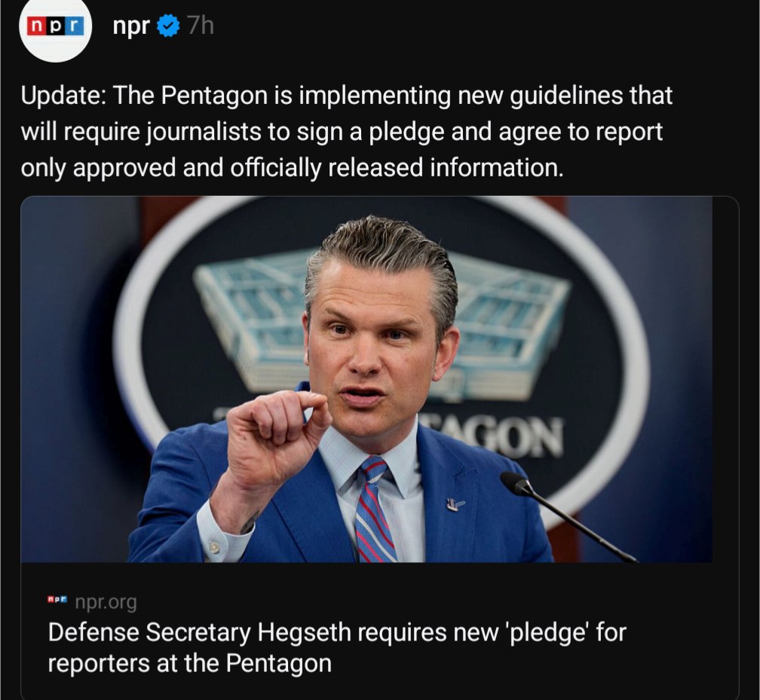This screenshot has height=700, width=760.
Task: Open the Defense Secretary Hegseth headline link
Action: (x=337, y=648)
